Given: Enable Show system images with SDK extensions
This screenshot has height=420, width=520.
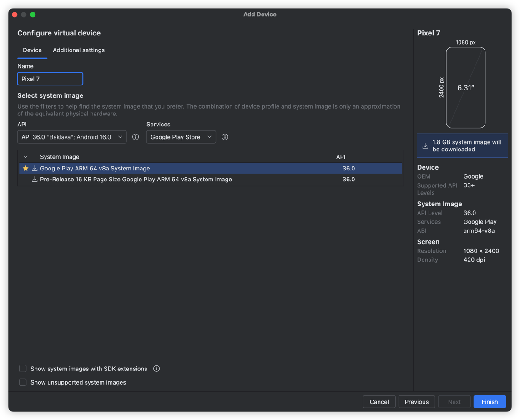Looking at the screenshot, I should (23, 369).
